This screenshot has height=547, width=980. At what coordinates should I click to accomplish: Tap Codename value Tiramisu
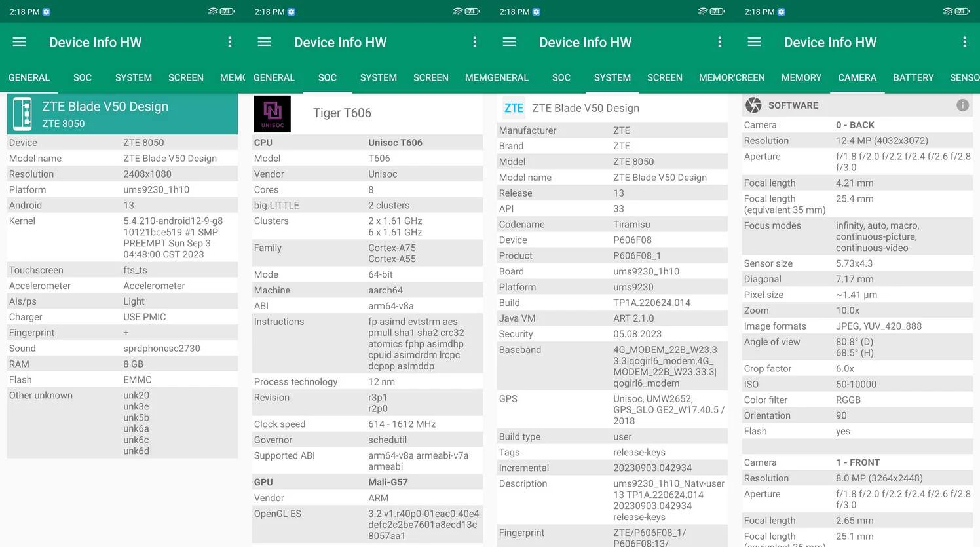(632, 224)
